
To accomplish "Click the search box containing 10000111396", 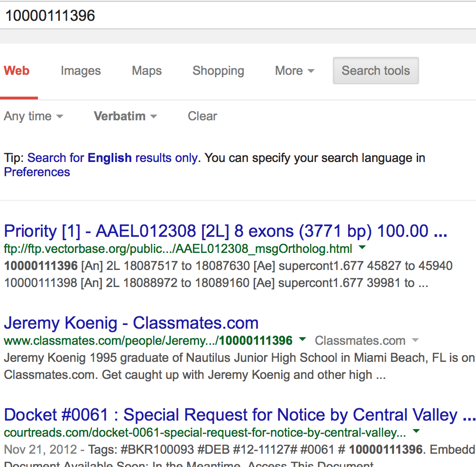I will 237,16.
